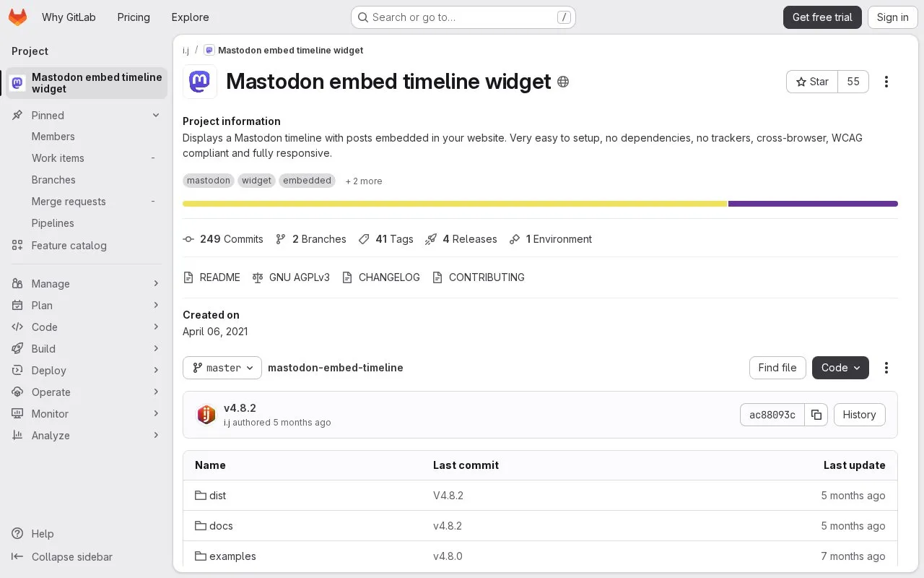Click the Get free trial button
Image resolution: width=924 pixels, height=578 pixels.
pos(822,17)
